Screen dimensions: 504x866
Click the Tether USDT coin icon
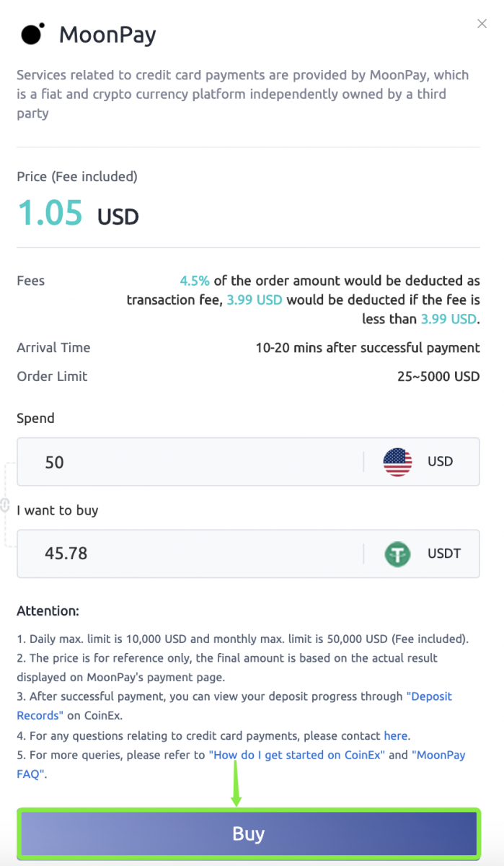pyautogui.click(x=397, y=554)
